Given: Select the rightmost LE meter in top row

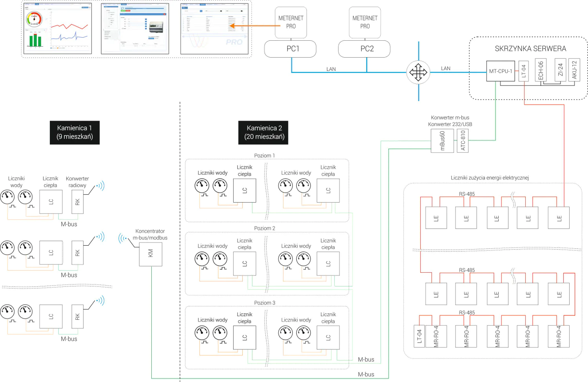Looking at the screenshot, I should click(559, 218).
